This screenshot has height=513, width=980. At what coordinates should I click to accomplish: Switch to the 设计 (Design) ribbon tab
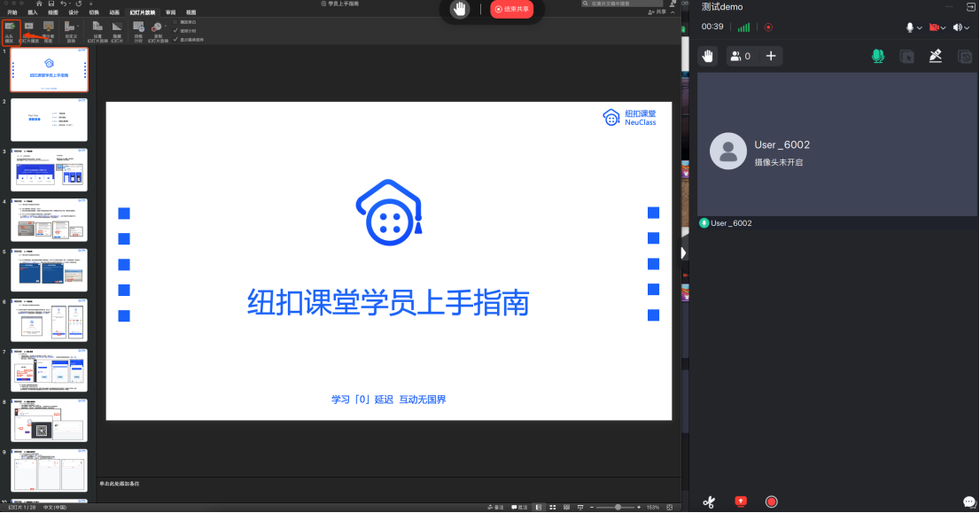(x=74, y=12)
